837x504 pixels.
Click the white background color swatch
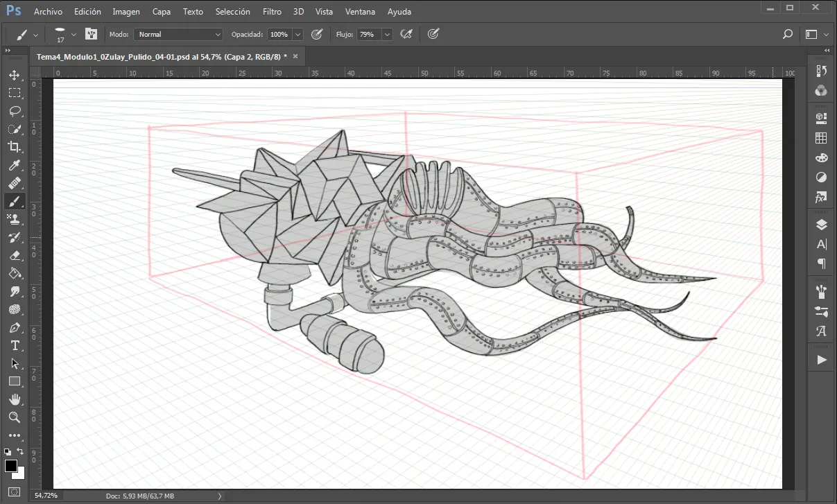[x=20, y=474]
